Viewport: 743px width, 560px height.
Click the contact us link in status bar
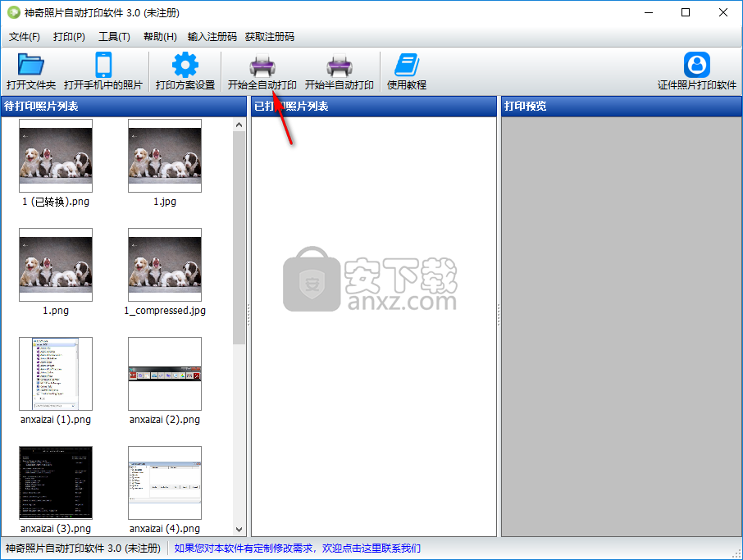(x=297, y=549)
